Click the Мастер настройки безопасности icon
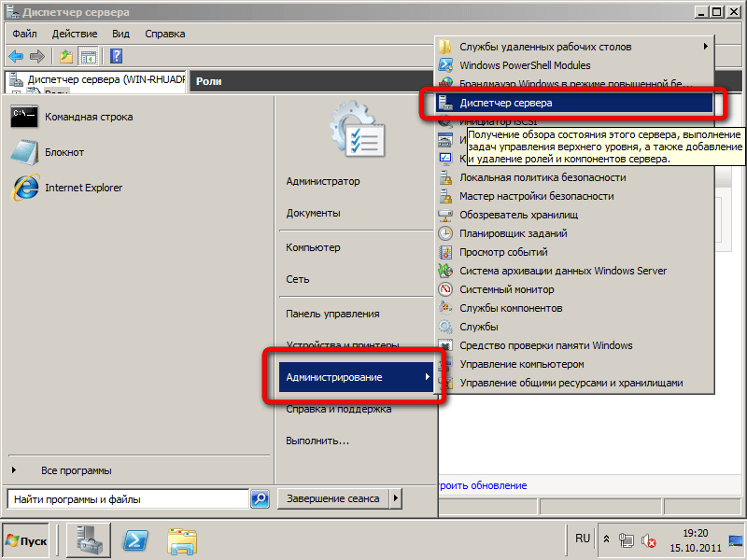 [445, 196]
